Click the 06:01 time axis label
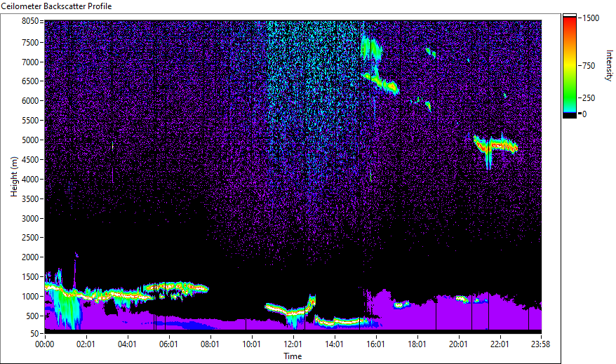Viewport: 616px width, 364px height. pyautogui.click(x=168, y=344)
